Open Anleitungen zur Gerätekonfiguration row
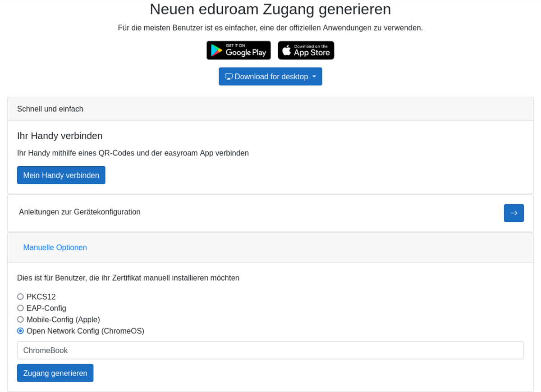The width and height of the screenshot is (541, 392). point(80,212)
